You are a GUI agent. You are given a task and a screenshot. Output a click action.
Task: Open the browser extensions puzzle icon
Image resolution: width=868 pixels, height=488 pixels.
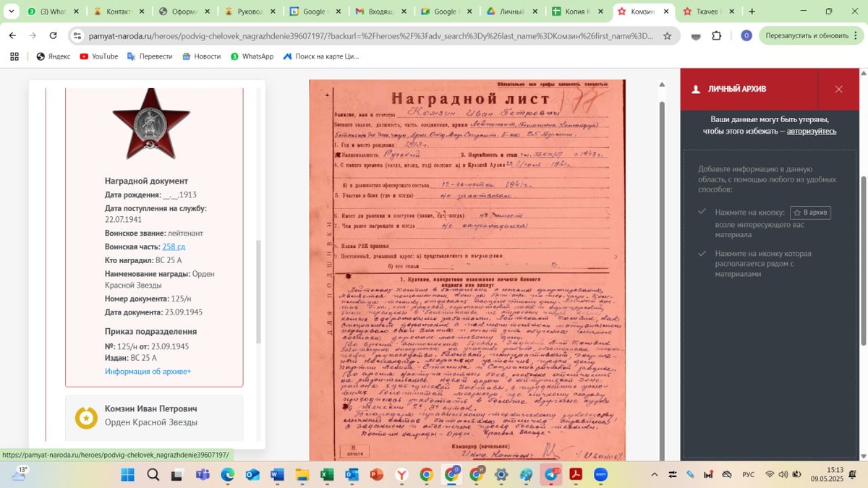pos(717,35)
